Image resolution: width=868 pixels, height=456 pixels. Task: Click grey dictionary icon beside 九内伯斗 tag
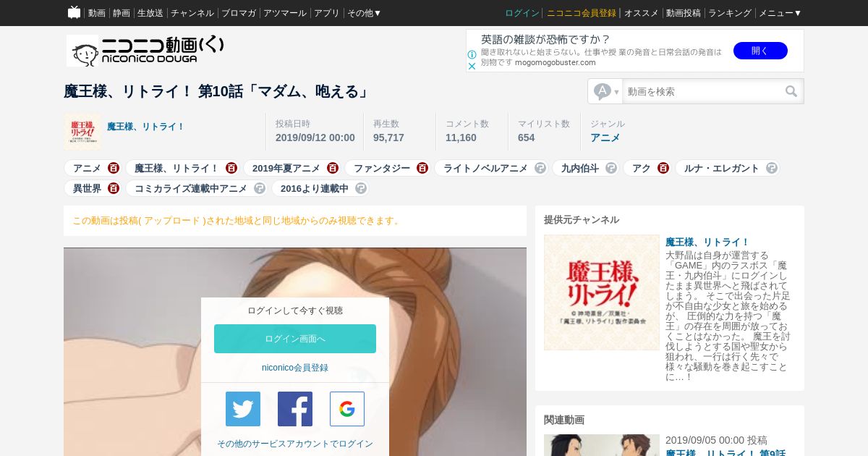pyautogui.click(x=611, y=168)
